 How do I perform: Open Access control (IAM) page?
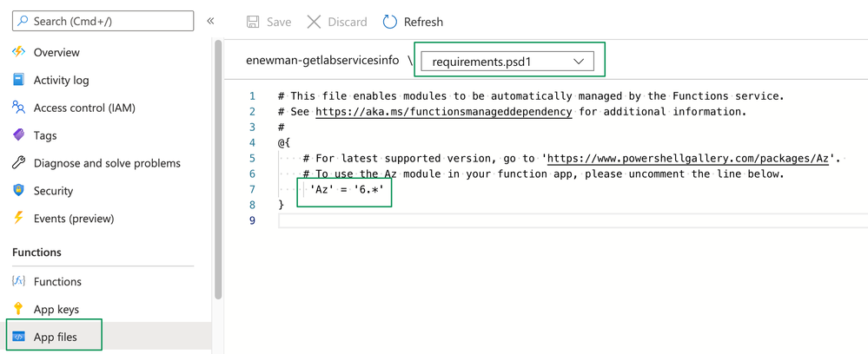click(84, 108)
